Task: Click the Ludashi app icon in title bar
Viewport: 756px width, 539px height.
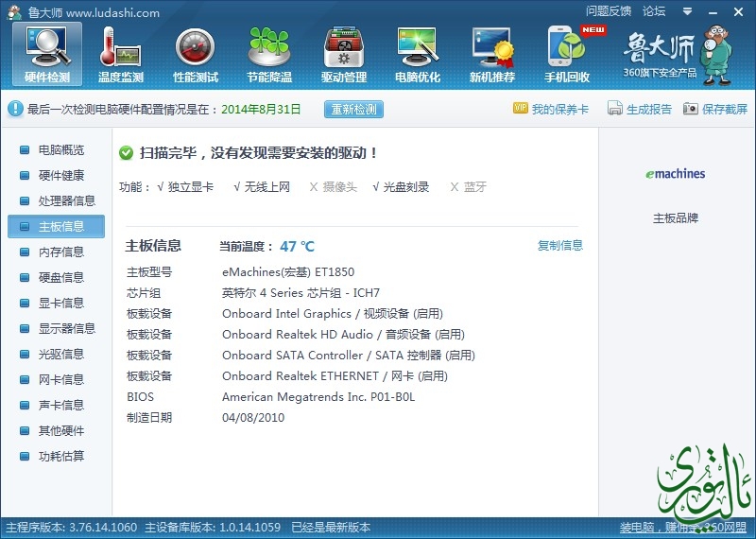Action: pyautogui.click(x=14, y=12)
